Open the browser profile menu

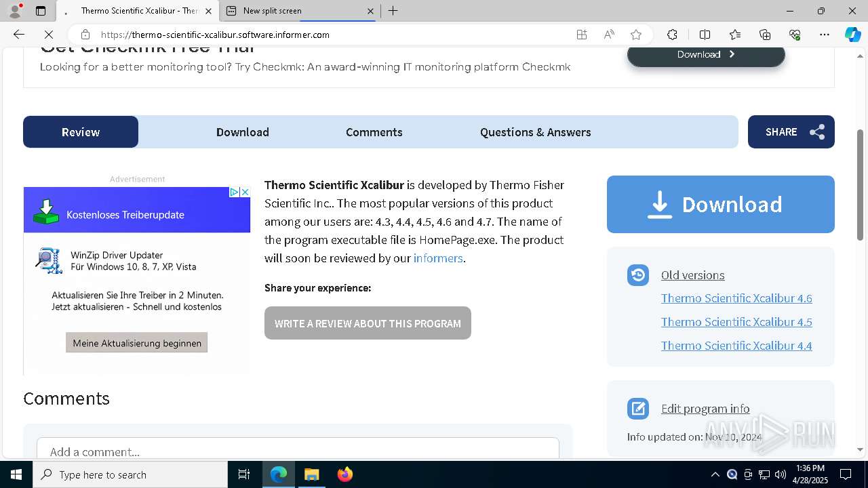point(15,11)
